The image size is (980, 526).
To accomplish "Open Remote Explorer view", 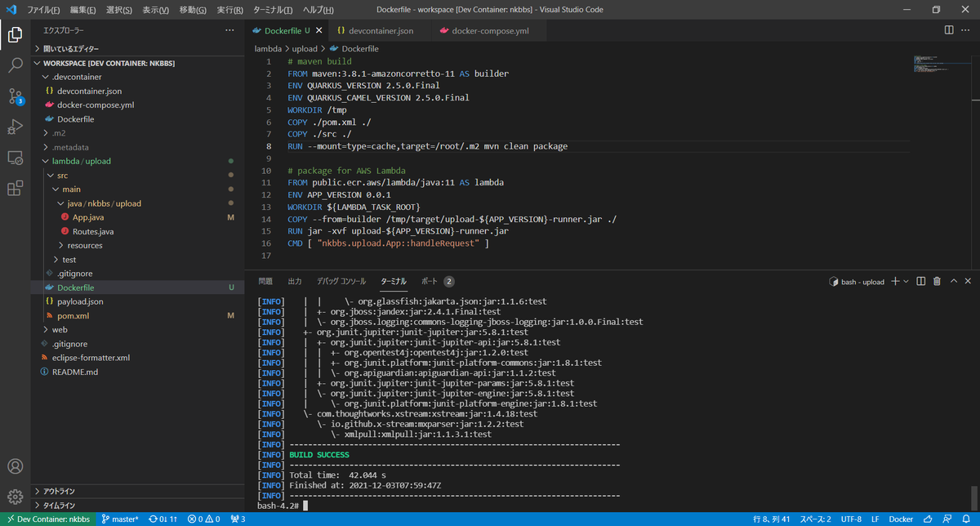I will pyautogui.click(x=15, y=157).
